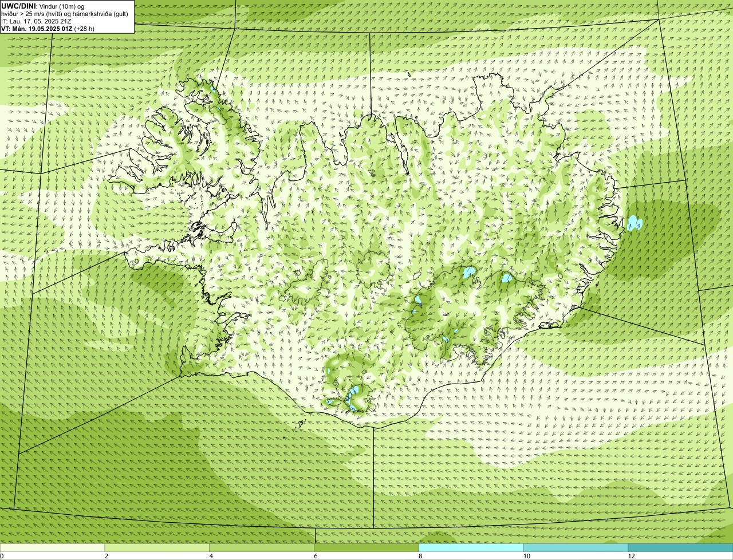Click the legend scale label "6"
Viewport: 733px width, 560px height.
click(316, 556)
